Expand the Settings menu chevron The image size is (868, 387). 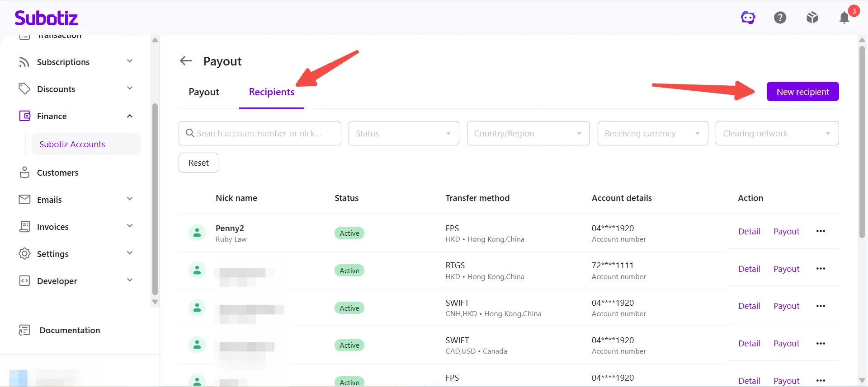(x=130, y=253)
